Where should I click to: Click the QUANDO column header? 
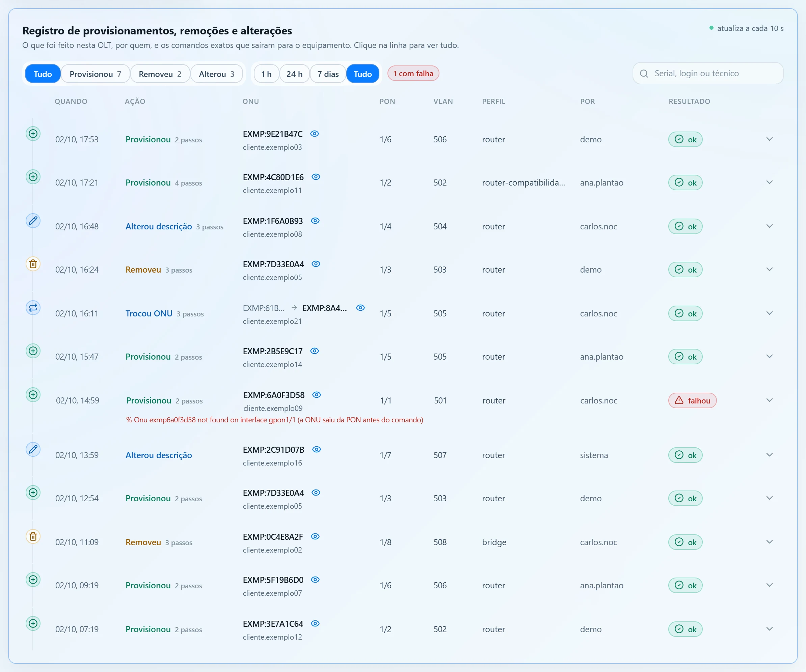point(71,102)
